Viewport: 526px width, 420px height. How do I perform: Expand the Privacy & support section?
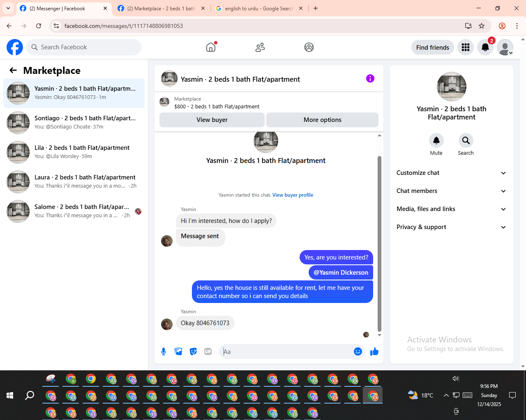click(x=452, y=227)
